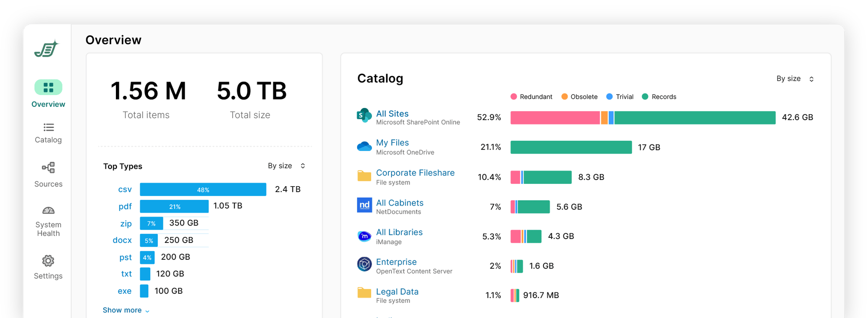
Task: Click the 916.7 MB size value
Action: (541, 295)
